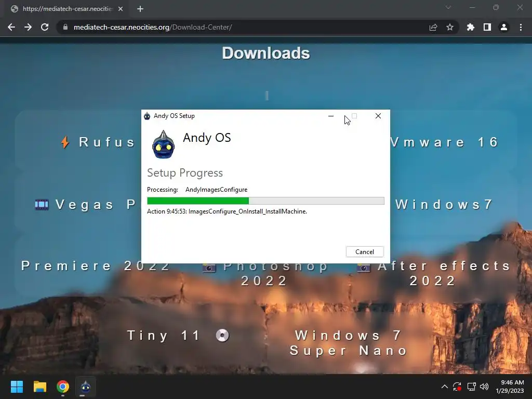Open File Explorer from taskbar
This screenshot has width=532, height=399.
pos(39,387)
